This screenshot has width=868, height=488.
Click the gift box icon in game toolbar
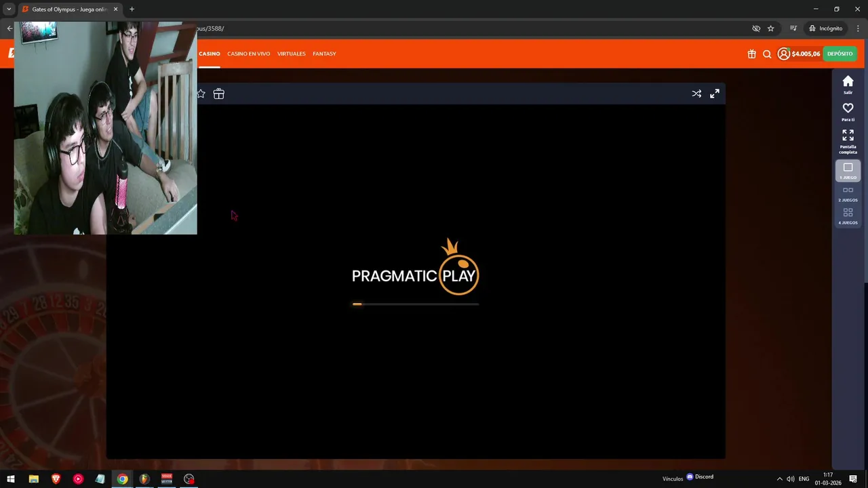click(218, 94)
